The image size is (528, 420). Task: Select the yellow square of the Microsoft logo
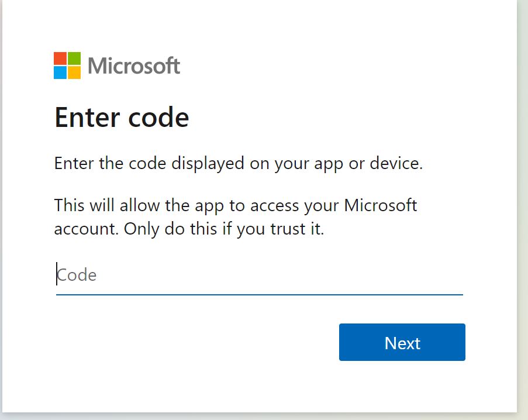coord(74,73)
